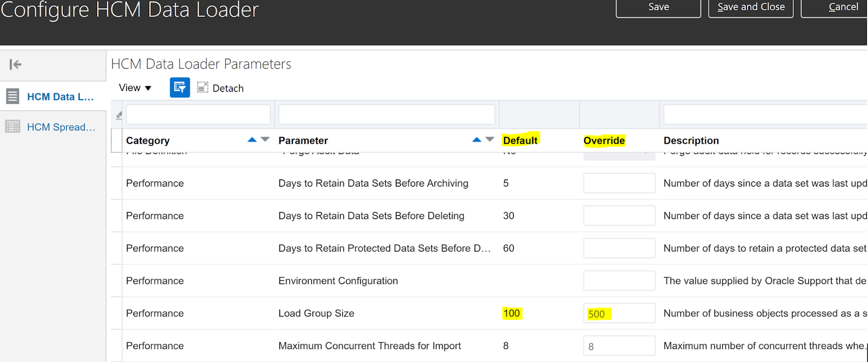The width and height of the screenshot is (868, 362).
Task: Click the Save button
Action: (659, 8)
